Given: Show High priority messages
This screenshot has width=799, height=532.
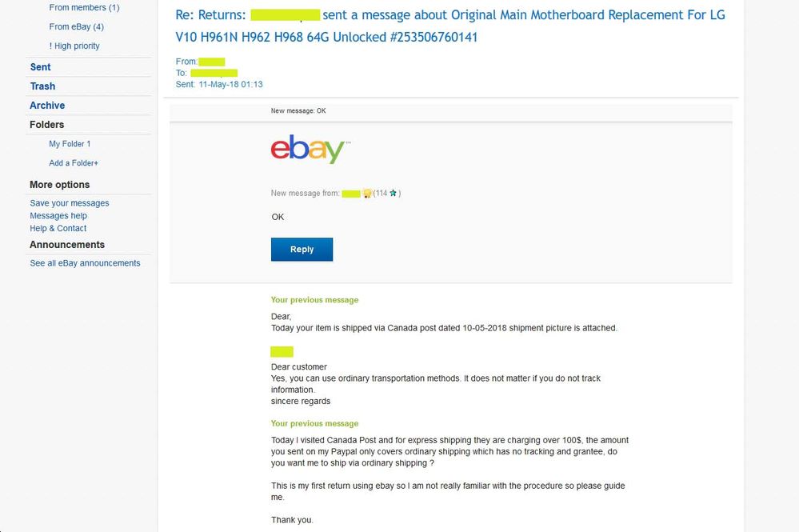Looking at the screenshot, I should click(x=74, y=46).
